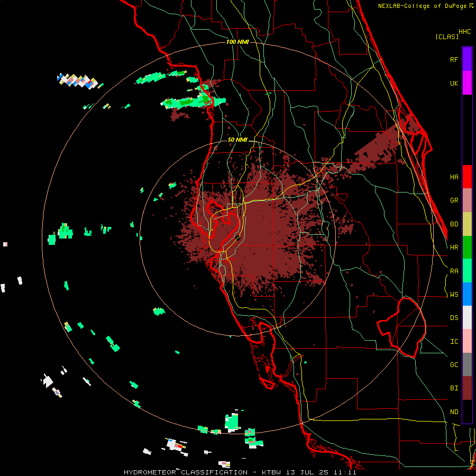The height and width of the screenshot is (476, 476).
Task: Click the BI legend label
Action: 454,388
